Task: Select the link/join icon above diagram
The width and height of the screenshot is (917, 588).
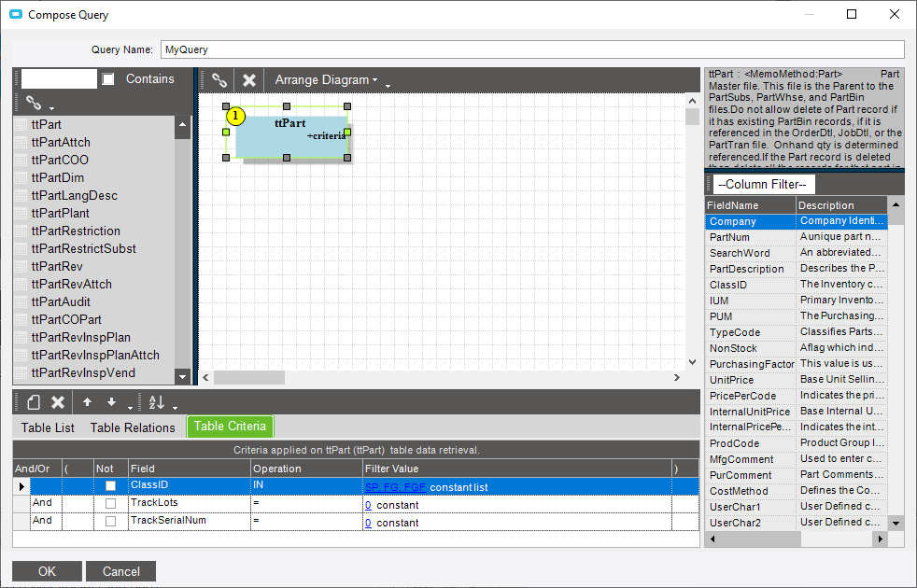Action: (x=219, y=79)
